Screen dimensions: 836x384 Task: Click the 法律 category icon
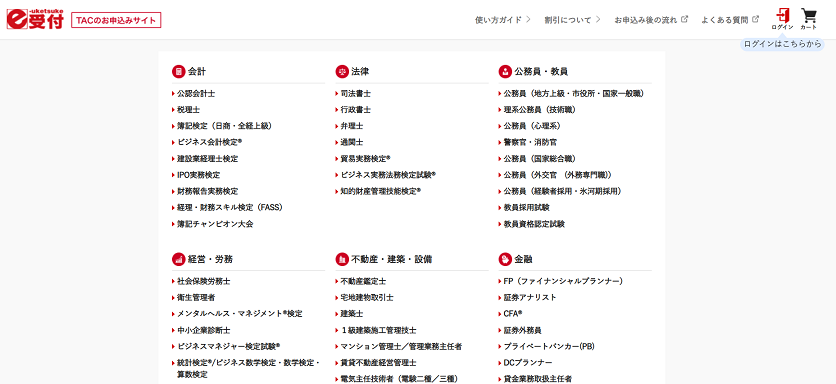(x=342, y=71)
